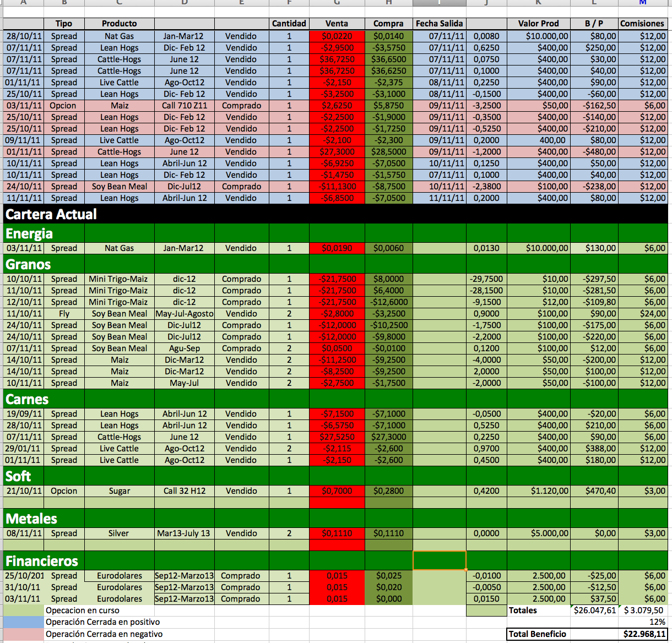Click the 'B / P' header cell

tap(594, 24)
